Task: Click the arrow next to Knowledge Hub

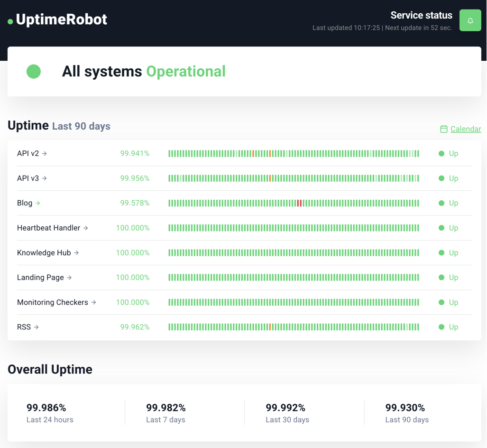Action: 76,253
